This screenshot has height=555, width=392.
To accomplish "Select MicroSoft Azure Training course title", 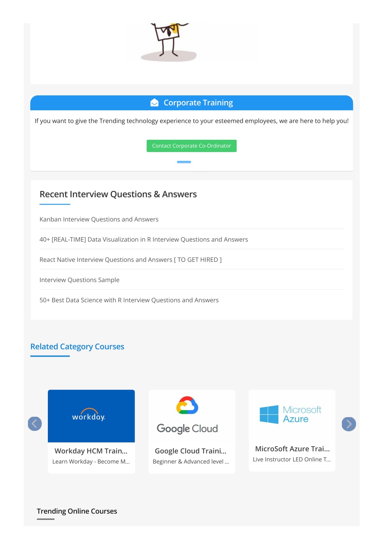I will tap(292, 449).
